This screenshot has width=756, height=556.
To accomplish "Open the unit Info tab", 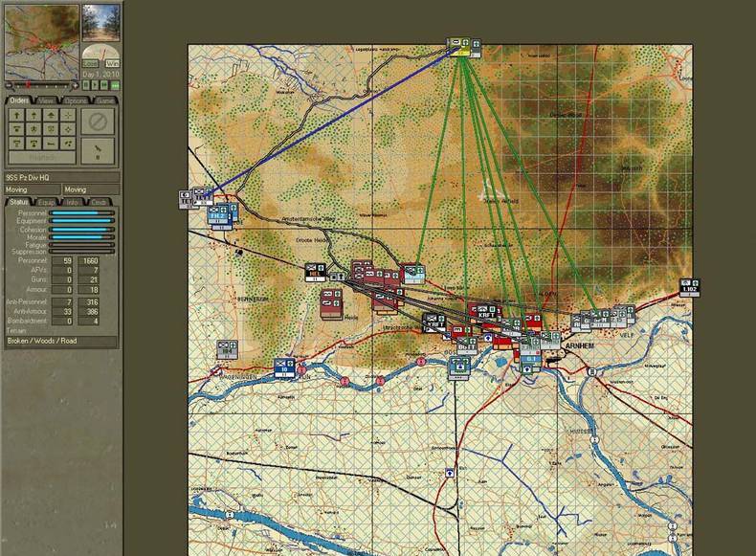I will tap(74, 202).
